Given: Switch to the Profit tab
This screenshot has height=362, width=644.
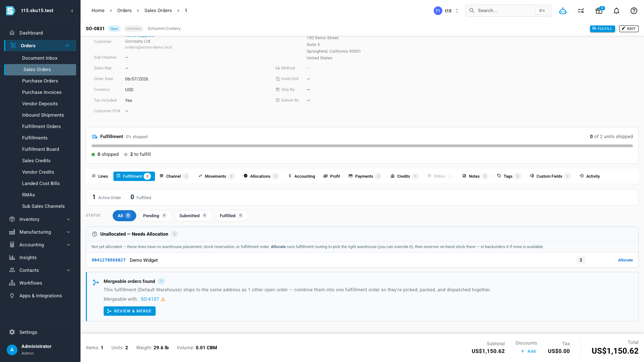Looking at the screenshot, I should [x=332, y=176].
